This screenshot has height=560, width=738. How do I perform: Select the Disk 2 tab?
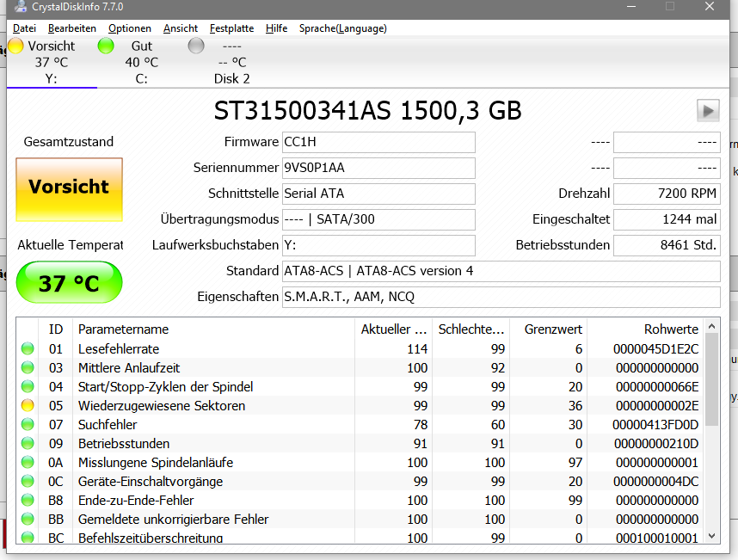tap(231, 62)
